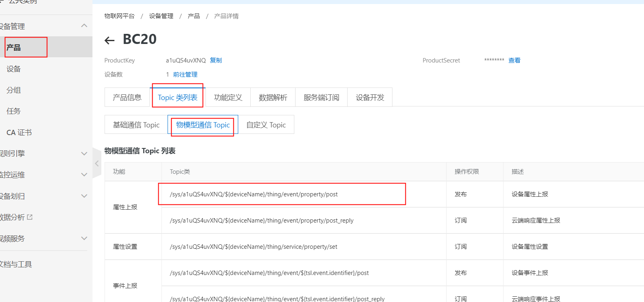The width and height of the screenshot is (644, 302).
Task: Click the BC20 product title
Action: 140,39
